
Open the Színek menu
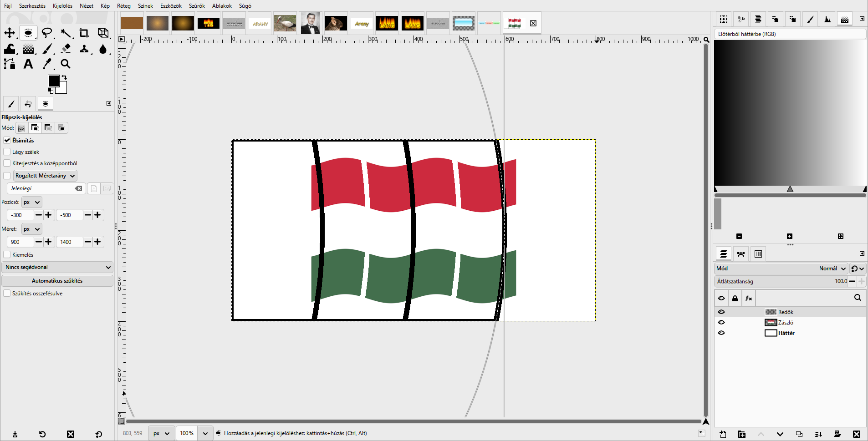point(145,6)
